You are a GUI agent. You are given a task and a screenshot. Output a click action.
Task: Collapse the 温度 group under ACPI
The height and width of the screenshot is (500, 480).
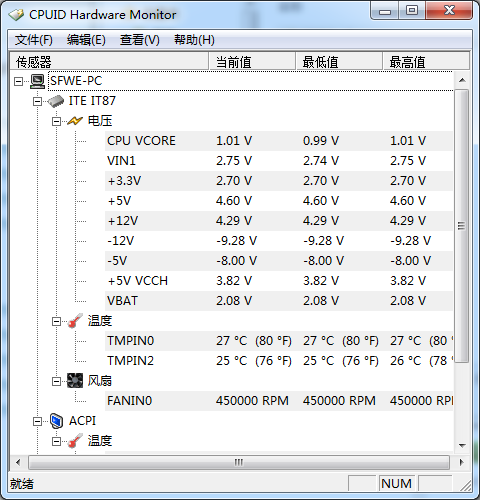pyautogui.click(x=56, y=441)
